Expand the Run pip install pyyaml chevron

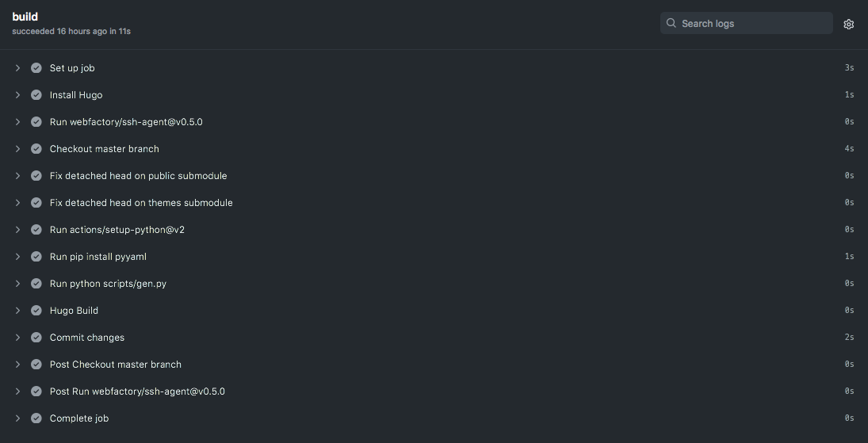tap(17, 257)
